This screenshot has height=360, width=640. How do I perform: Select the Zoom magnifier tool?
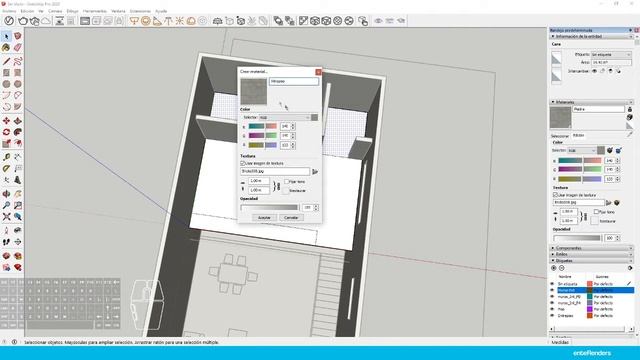click(6, 205)
